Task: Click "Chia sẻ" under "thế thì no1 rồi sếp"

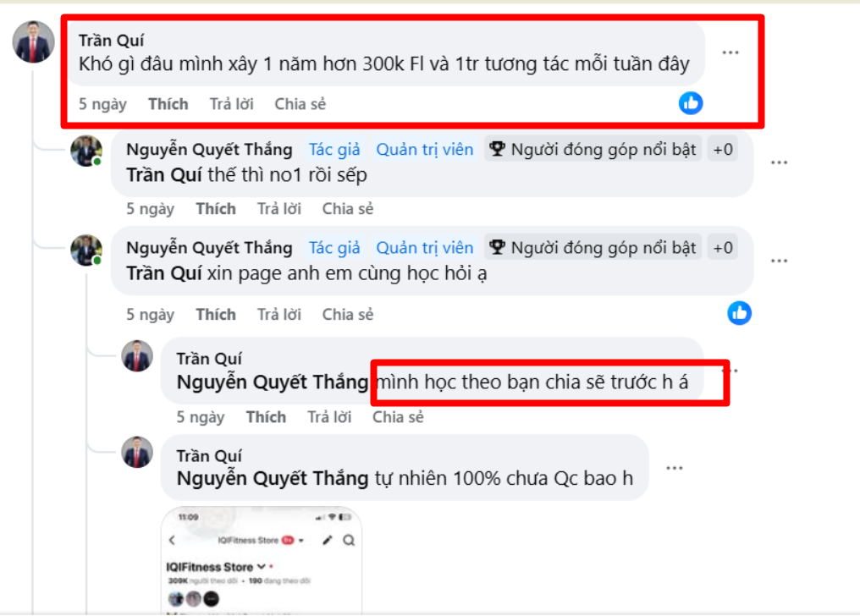Action: click(347, 209)
